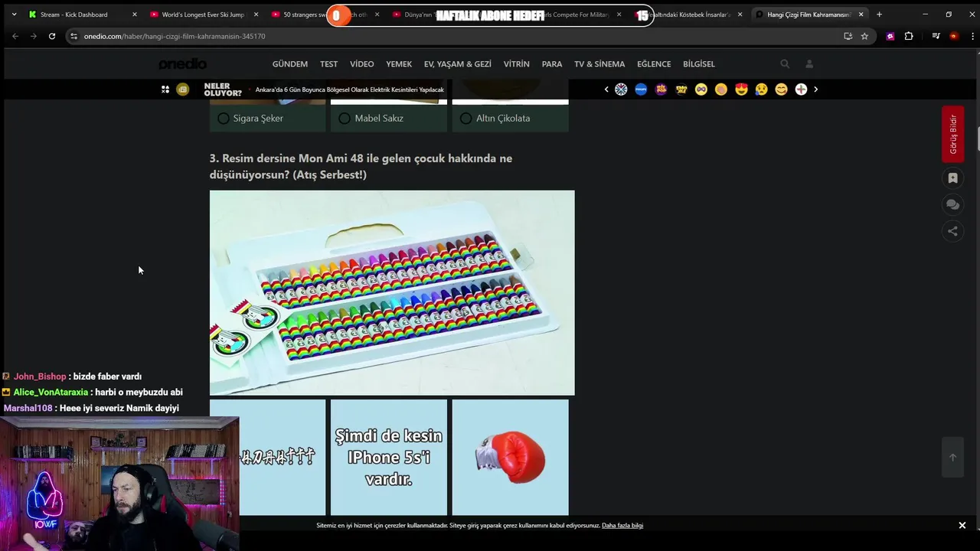
Task: Go to the EĞLENCE section
Action: pyautogui.click(x=654, y=64)
